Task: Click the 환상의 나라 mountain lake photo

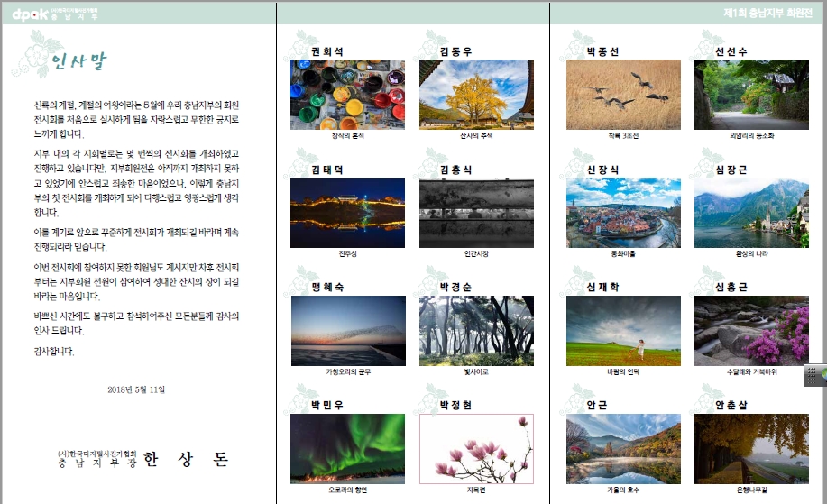Action: [x=751, y=213]
